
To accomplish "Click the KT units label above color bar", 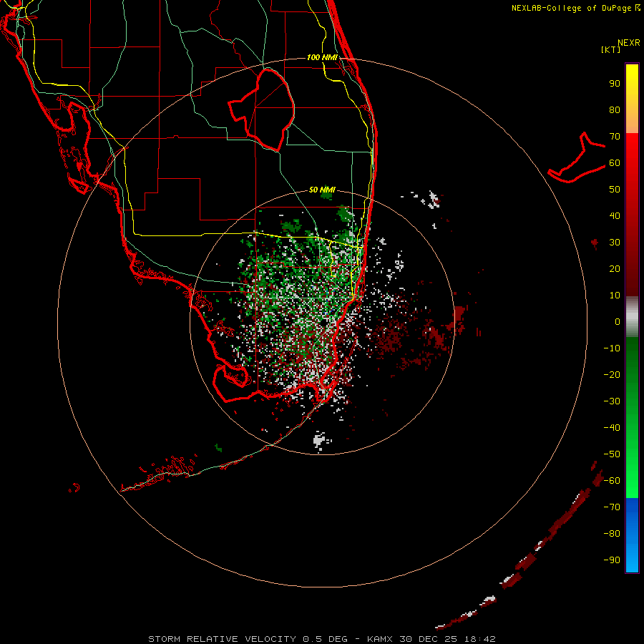I will [x=611, y=49].
